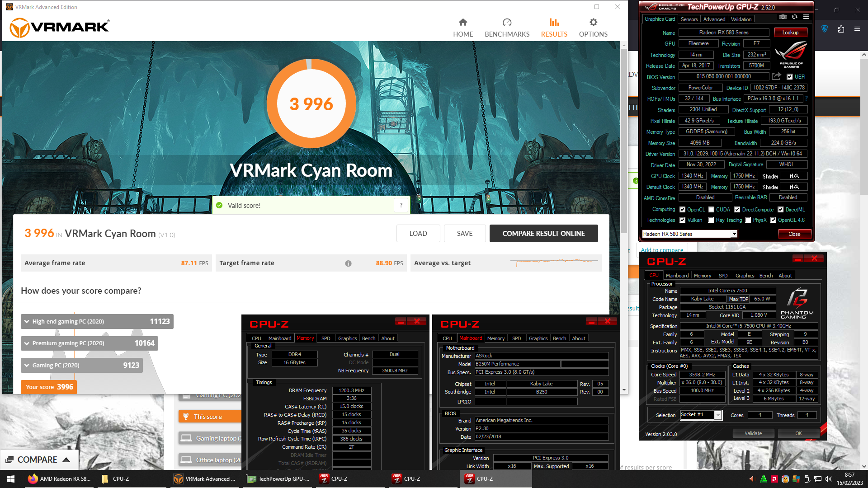Switch to GPU-Z Sensors tab
This screenshot has height=488, width=868.
click(x=689, y=19)
